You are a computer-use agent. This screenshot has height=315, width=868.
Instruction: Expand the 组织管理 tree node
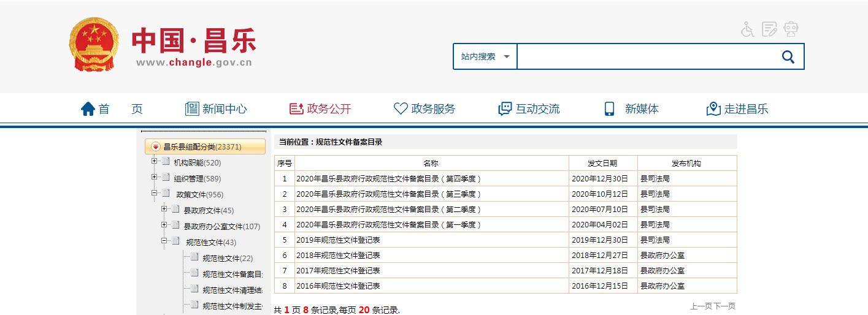tap(155, 178)
